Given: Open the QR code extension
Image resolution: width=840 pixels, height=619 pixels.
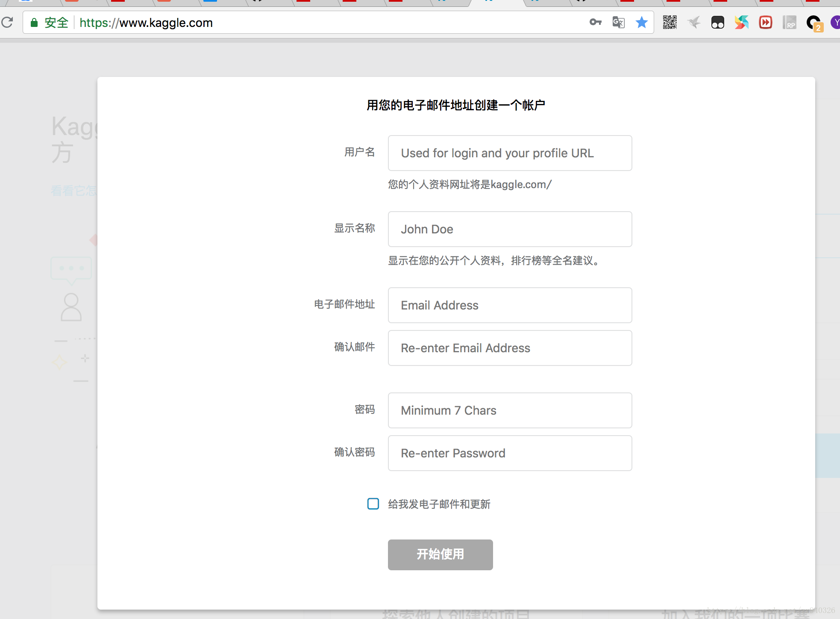Looking at the screenshot, I should [x=670, y=22].
